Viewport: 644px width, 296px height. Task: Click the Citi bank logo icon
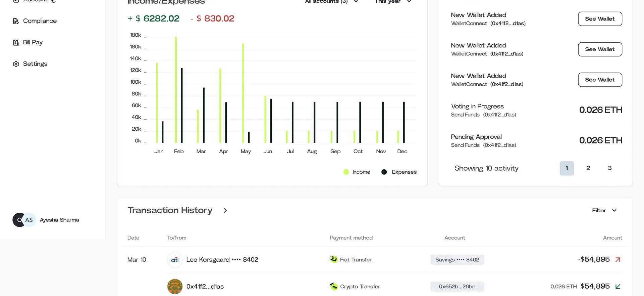[175, 260]
